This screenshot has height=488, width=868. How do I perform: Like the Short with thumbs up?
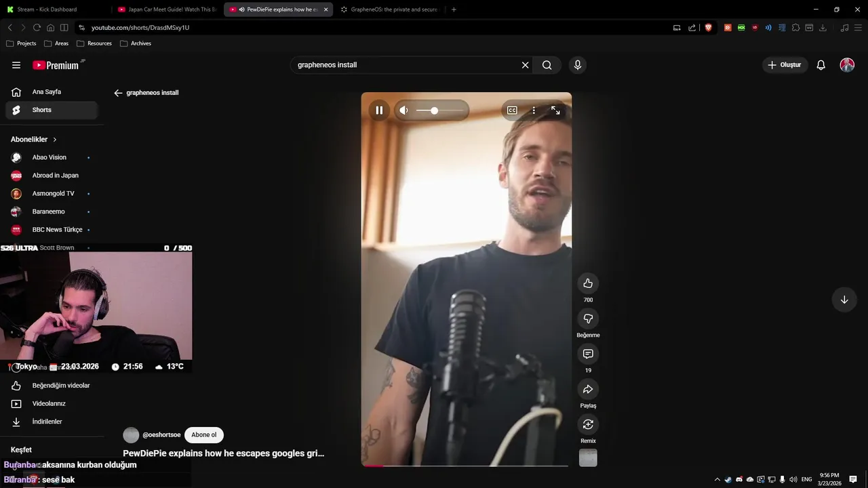point(588,283)
